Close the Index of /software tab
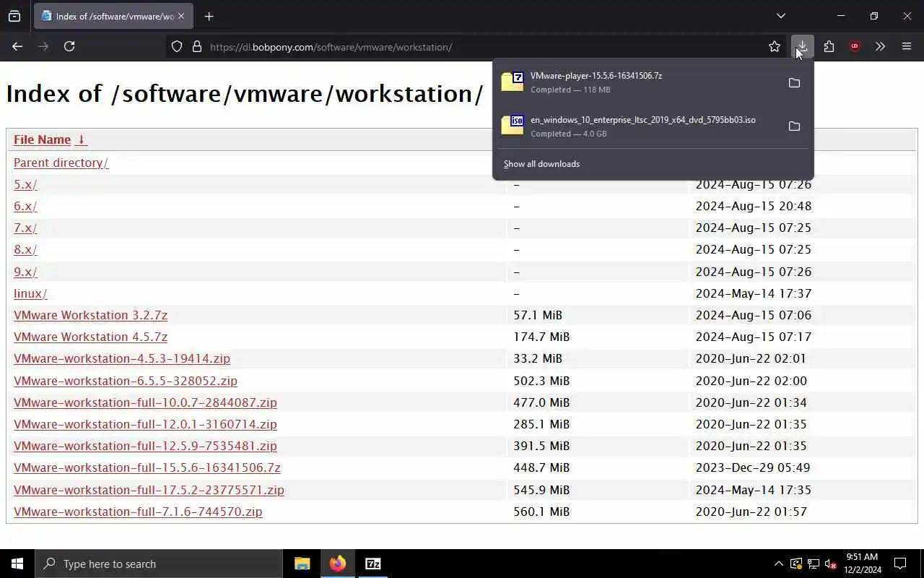Viewport: 924px width, 578px height. click(181, 16)
